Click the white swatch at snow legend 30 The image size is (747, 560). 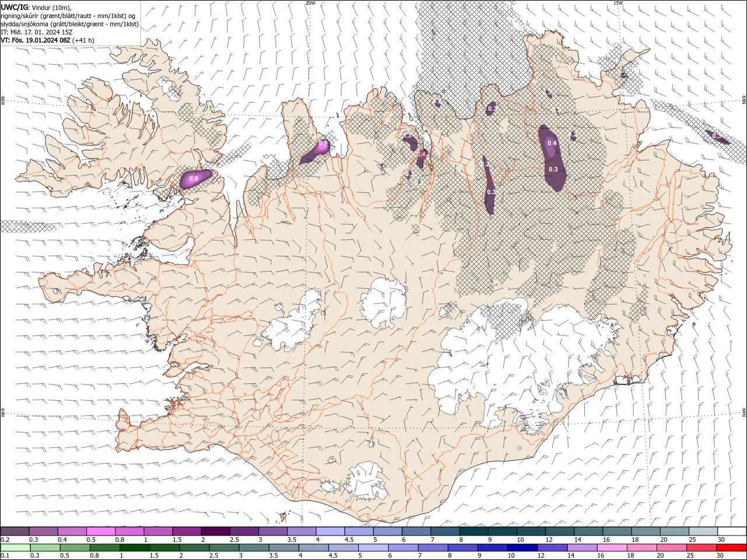point(732,531)
